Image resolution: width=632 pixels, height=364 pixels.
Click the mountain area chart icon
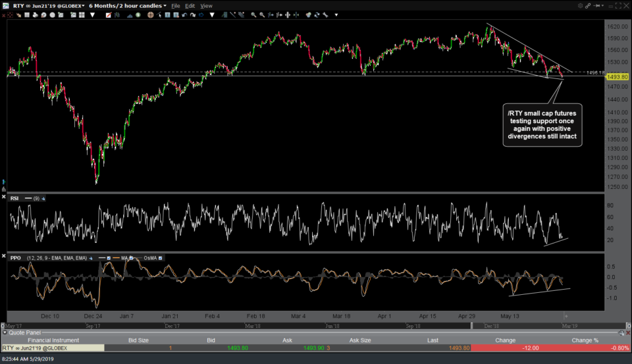pyautogui.click(x=130, y=15)
